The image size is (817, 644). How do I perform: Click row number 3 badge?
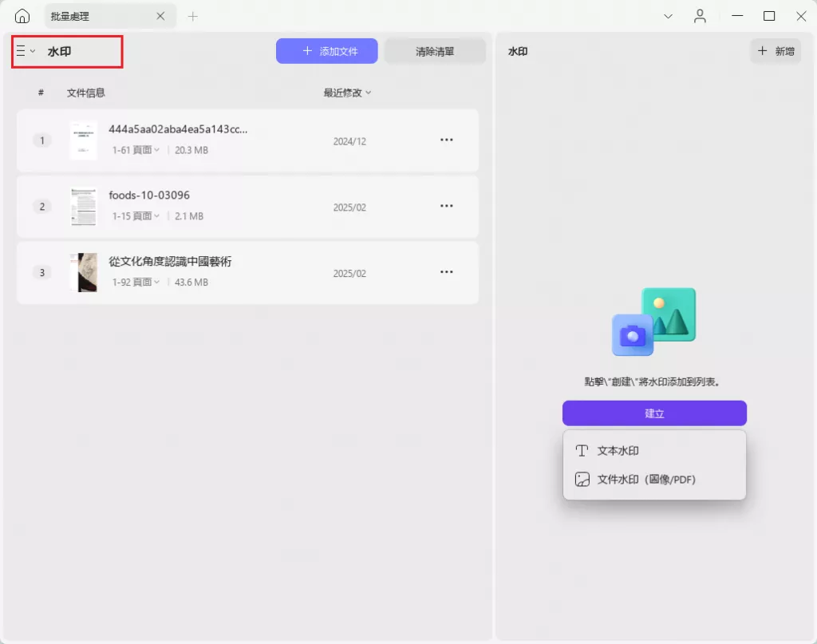click(42, 272)
